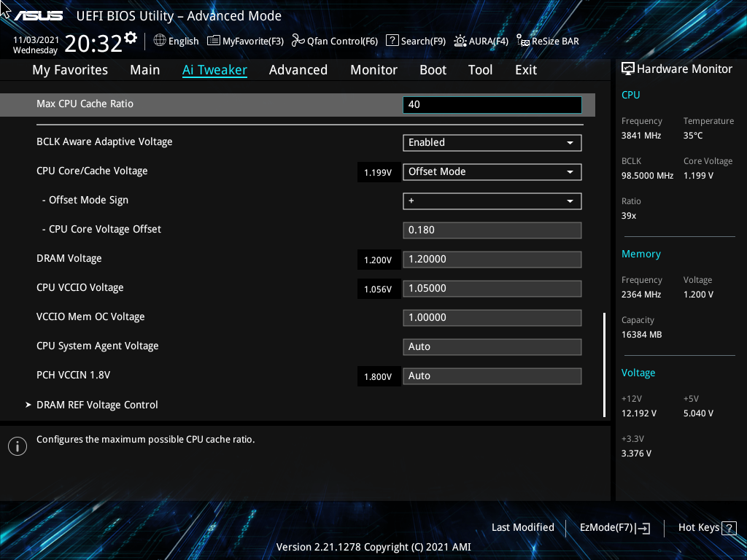
Task: Click CPU VCCIO Voltage input field
Action: [x=492, y=289]
